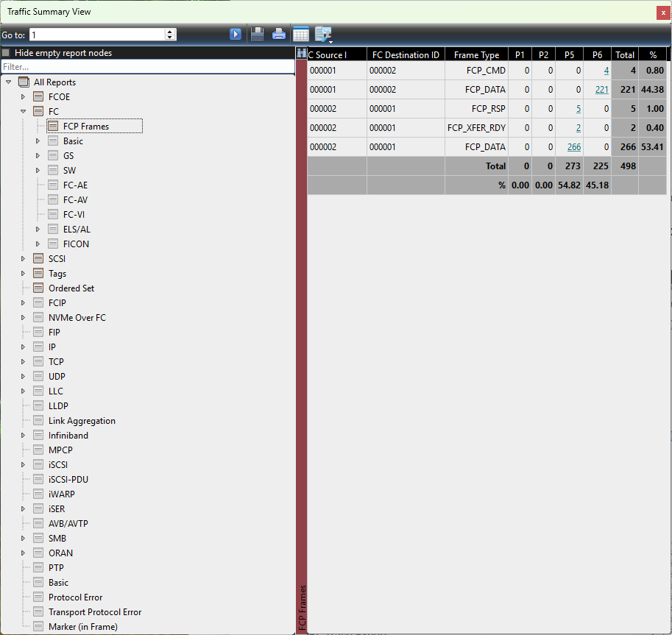Select FC-AV report in tree
The width and height of the screenshot is (672, 635).
pos(75,199)
